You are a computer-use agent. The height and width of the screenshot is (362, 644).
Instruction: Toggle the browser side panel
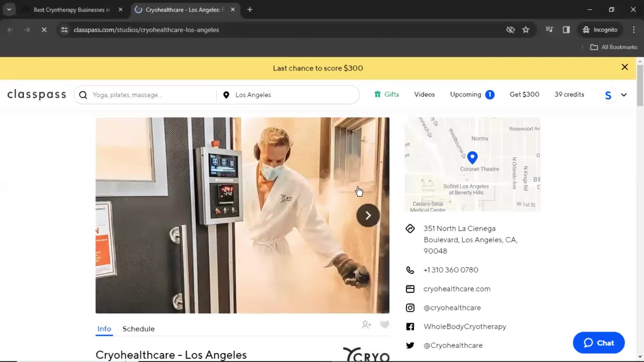pyautogui.click(x=566, y=30)
